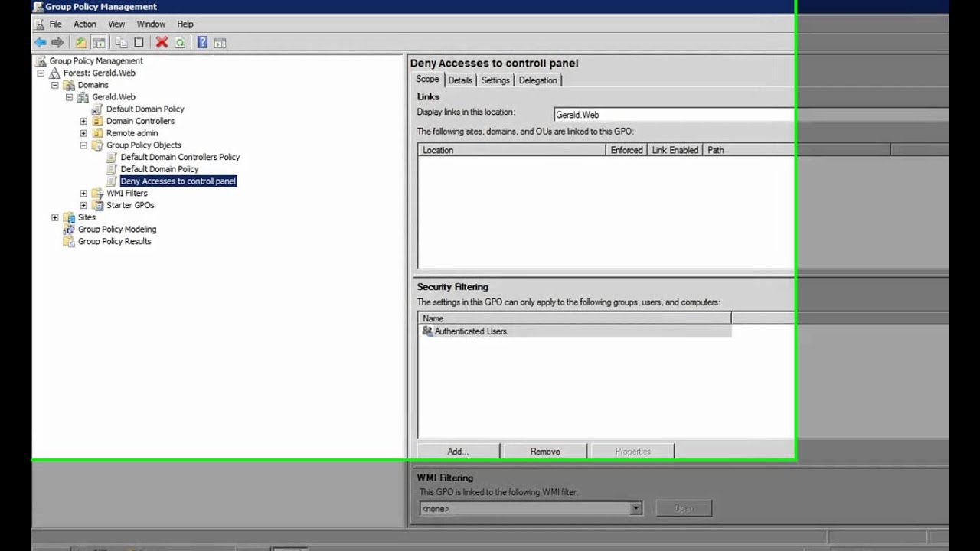Click the Enforced column header
This screenshot has width=980, height=551.
(x=626, y=151)
